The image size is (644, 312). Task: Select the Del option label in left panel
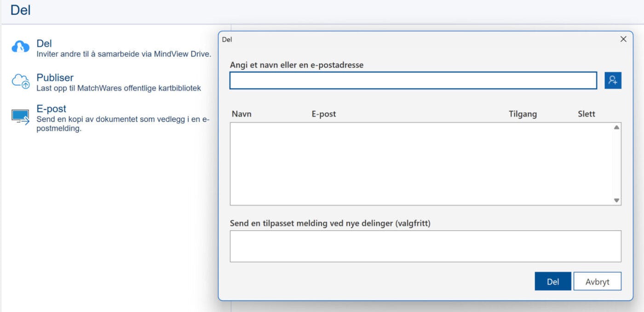point(44,44)
